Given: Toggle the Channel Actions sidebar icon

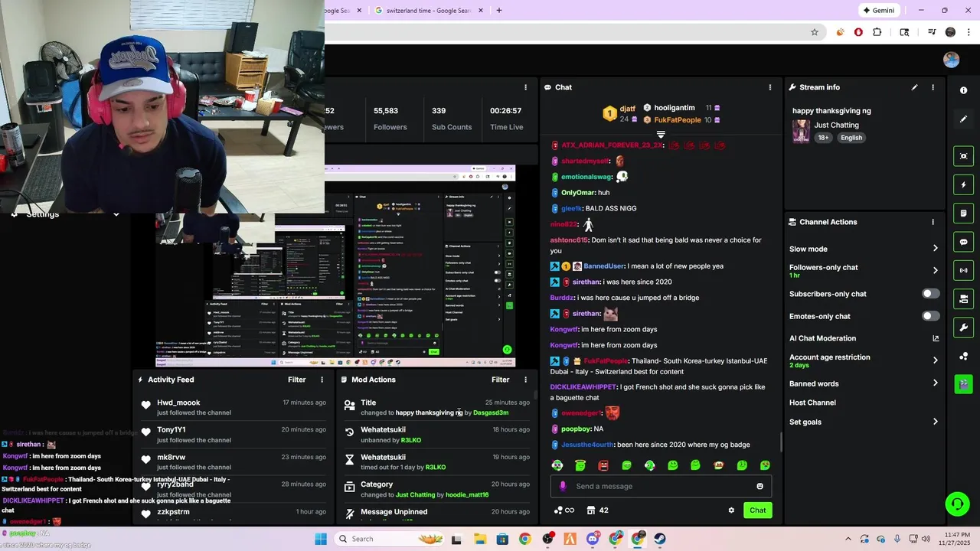Looking at the screenshot, I should [x=963, y=298].
